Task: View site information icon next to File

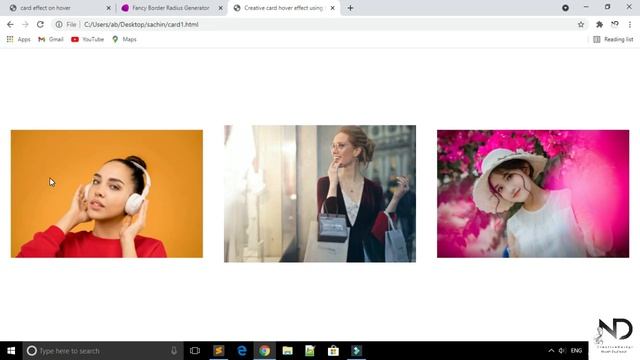Action: pos(59,24)
